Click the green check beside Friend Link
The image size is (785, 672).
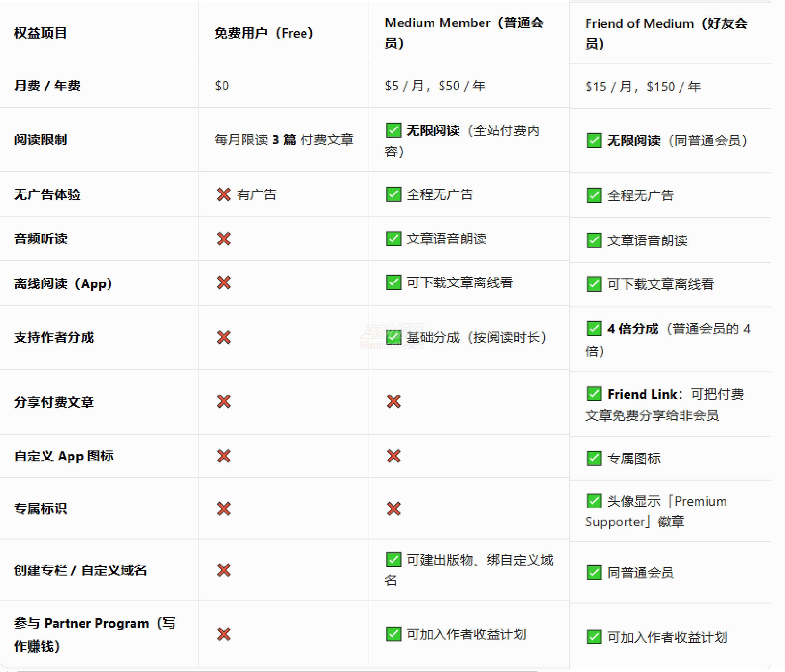[594, 394]
